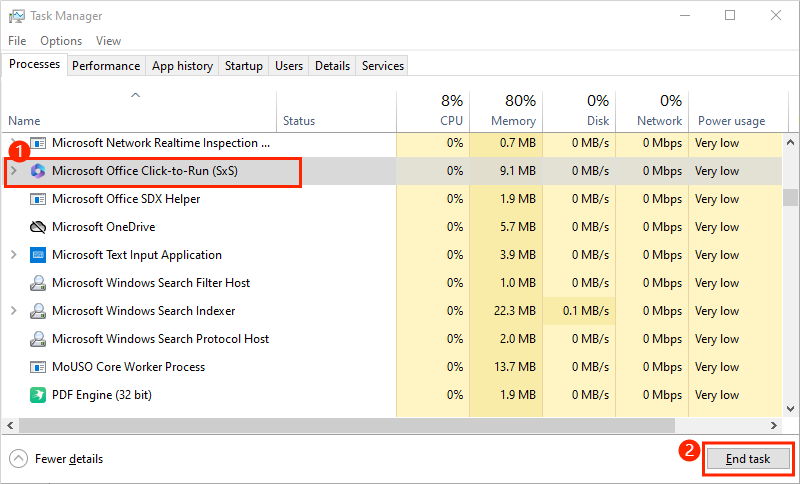Select Microsoft Windows Search Protocol Host row
Viewport: 800px width, 484px height.
[391, 339]
